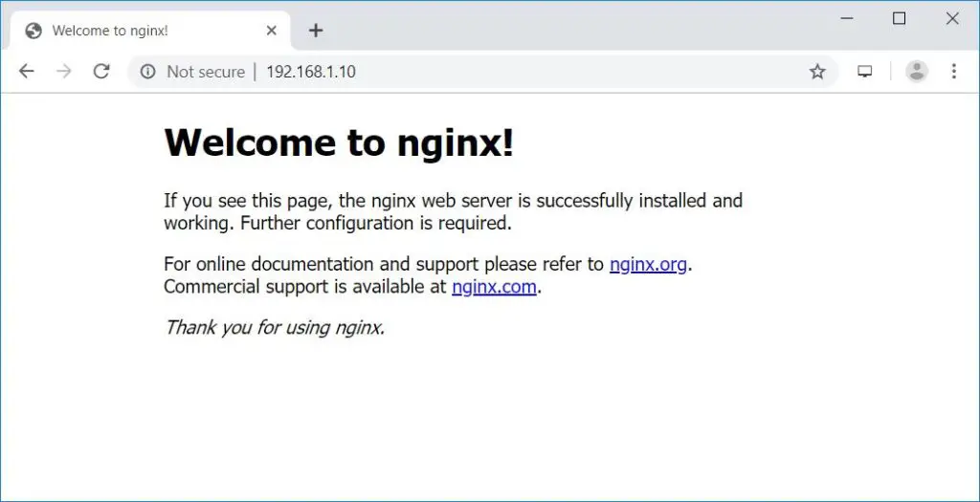
Task: Select the Welcome to nginx! tab
Action: pyautogui.click(x=150, y=31)
